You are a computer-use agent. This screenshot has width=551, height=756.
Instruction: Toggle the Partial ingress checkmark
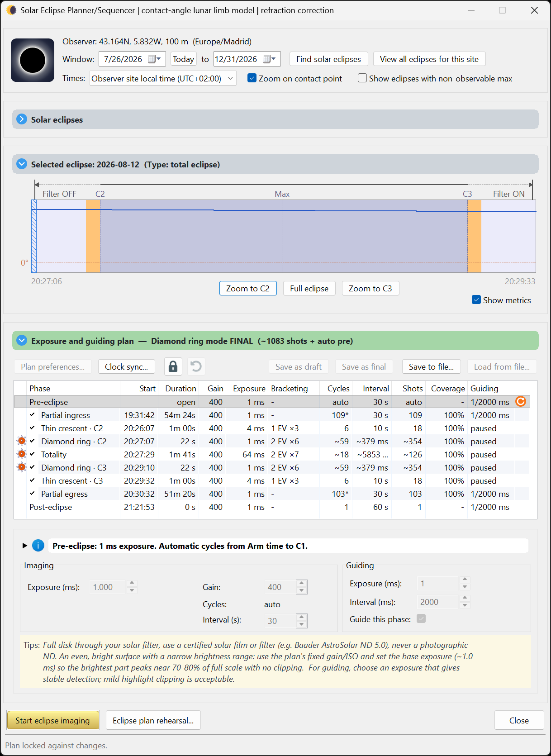tap(32, 414)
